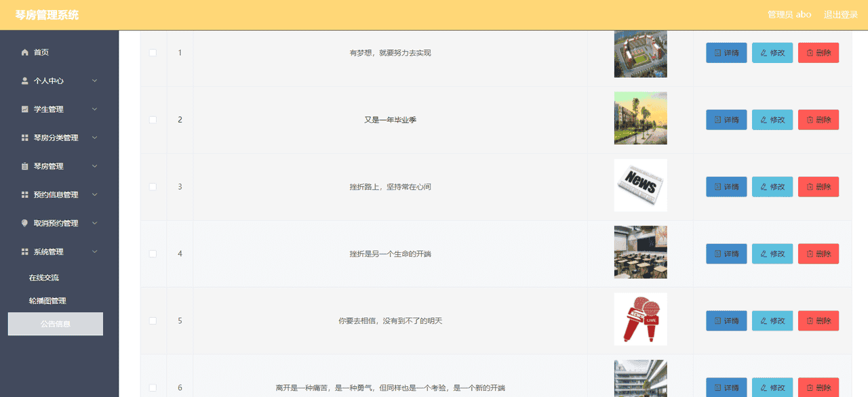Click the trash icon on row 3's 删除 button
This screenshot has width=868, height=397.
(x=808, y=186)
